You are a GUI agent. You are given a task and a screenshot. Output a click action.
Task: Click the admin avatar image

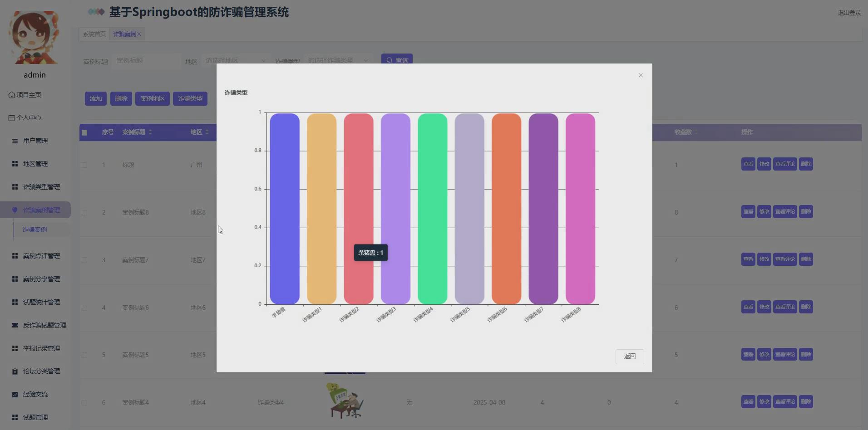coord(35,37)
